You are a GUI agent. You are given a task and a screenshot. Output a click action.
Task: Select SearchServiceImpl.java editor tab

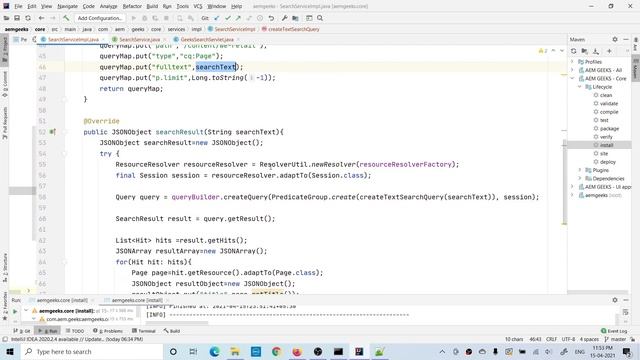coord(73,40)
